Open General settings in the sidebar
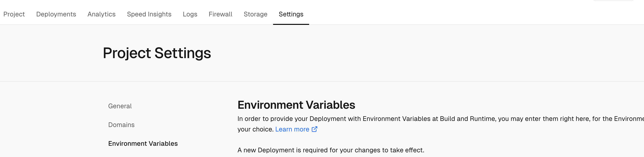This screenshot has width=644, height=157. tap(120, 106)
